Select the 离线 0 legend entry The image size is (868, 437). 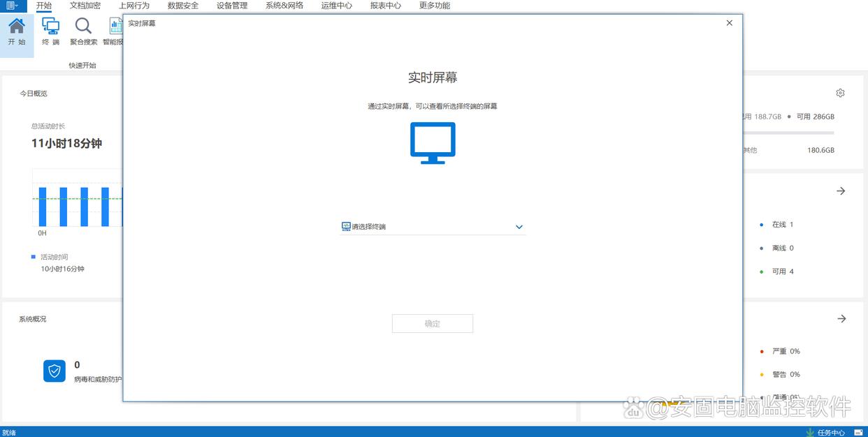click(x=776, y=248)
